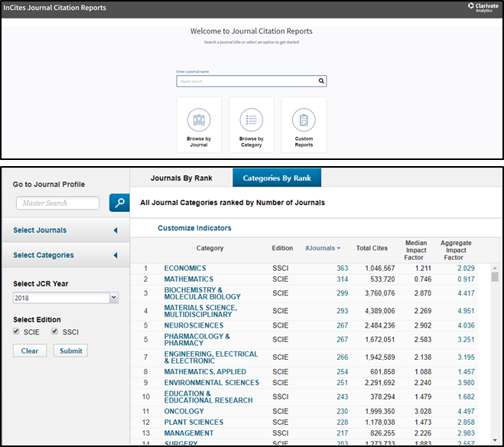The height and width of the screenshot is (447, 504).
Task: Switch to the Journals By Rank tab
Action: pyautogui.click(x=181, y=178)
